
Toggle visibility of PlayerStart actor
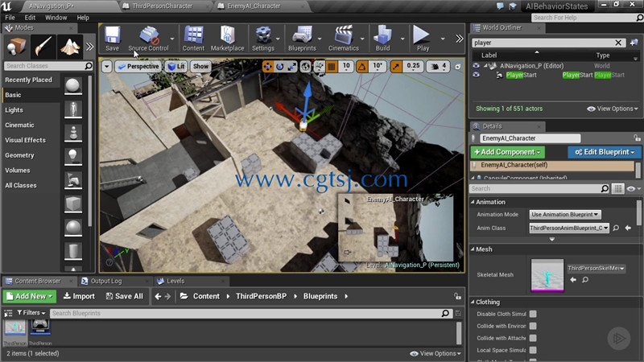[x=476, y=75]
